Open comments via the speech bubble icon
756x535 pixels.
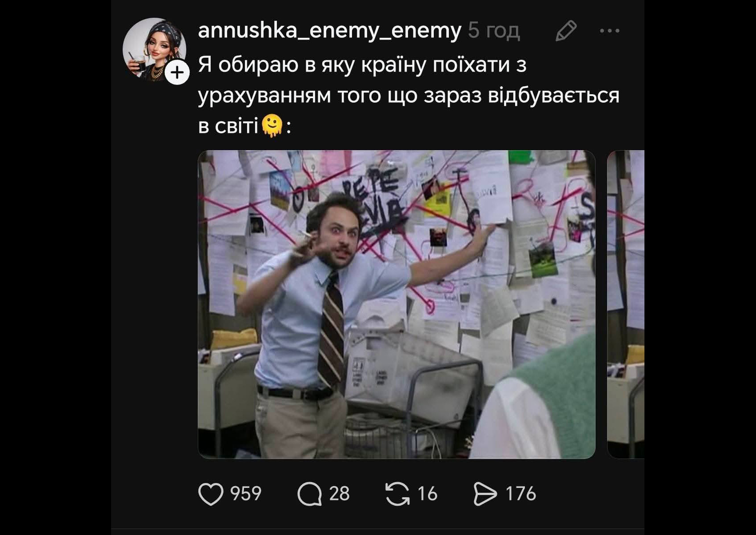[x=309, y=494]
